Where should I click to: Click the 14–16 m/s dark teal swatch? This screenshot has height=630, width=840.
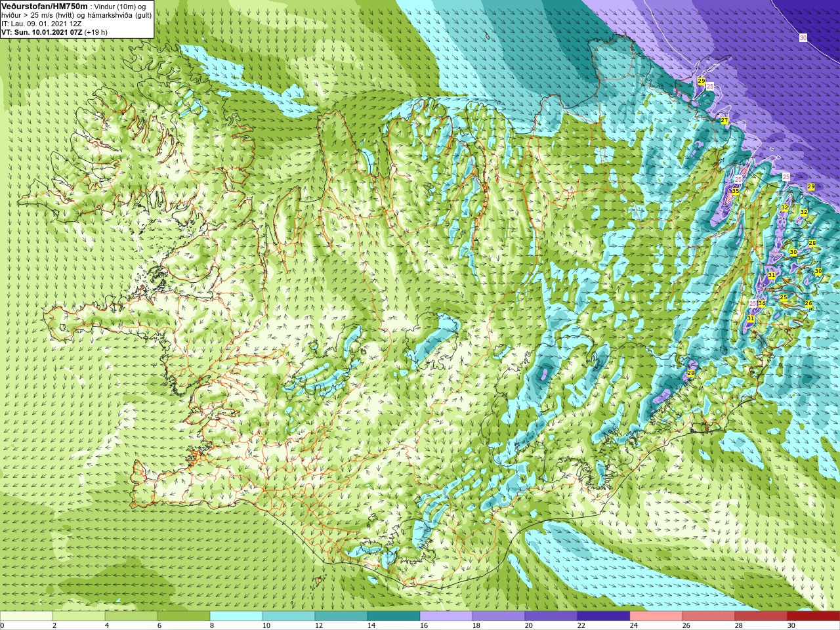coord(394,616)
